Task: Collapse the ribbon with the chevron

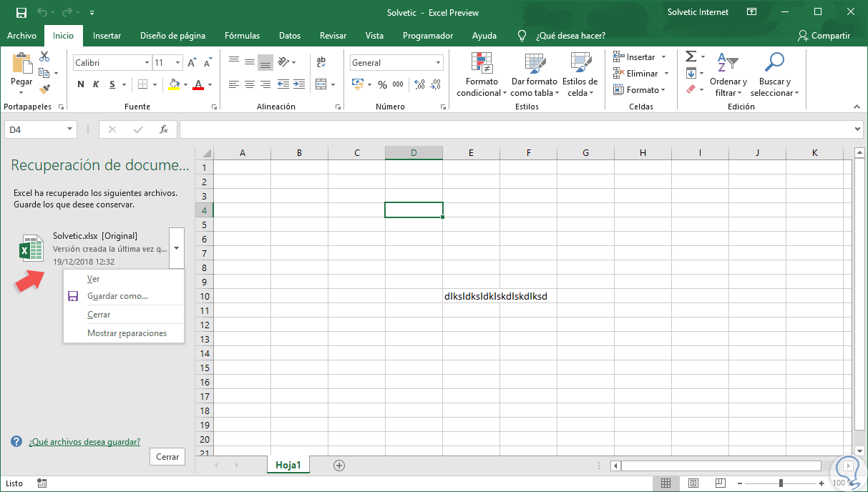Action: pos(858,107)
